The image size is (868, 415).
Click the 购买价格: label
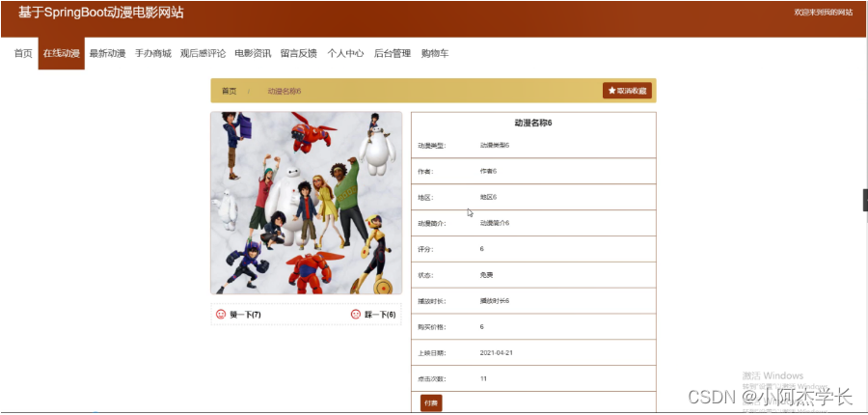click(x=432, y=327)
